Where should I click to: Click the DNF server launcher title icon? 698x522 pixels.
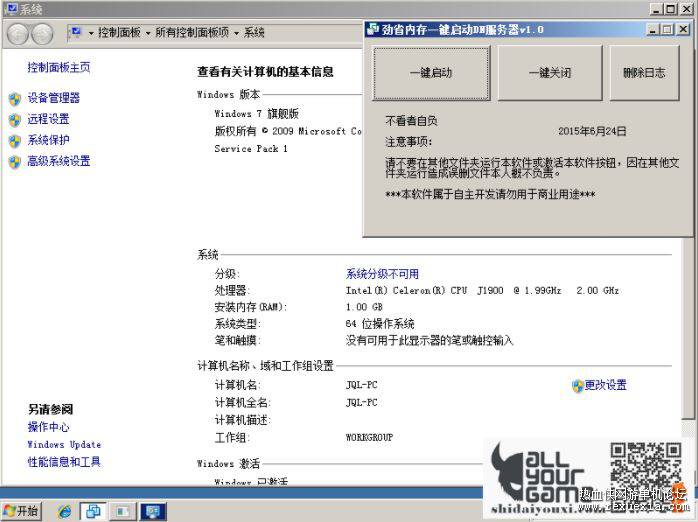point(372,29)
